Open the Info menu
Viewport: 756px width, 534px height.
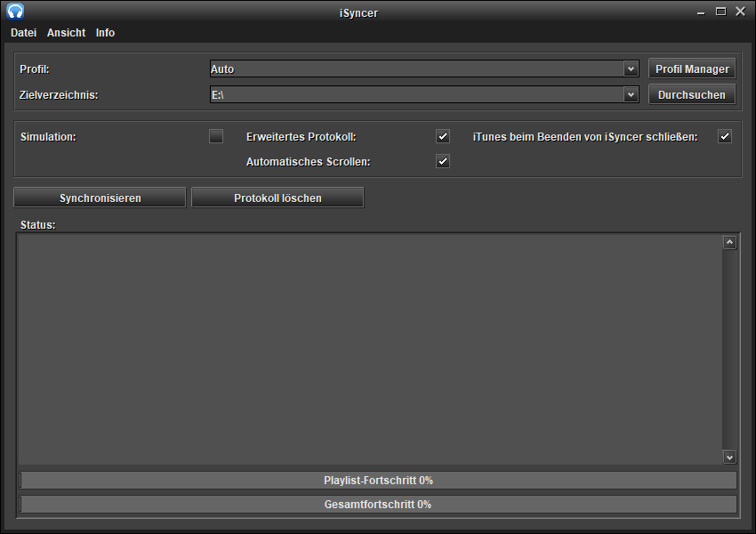point(105,33)
